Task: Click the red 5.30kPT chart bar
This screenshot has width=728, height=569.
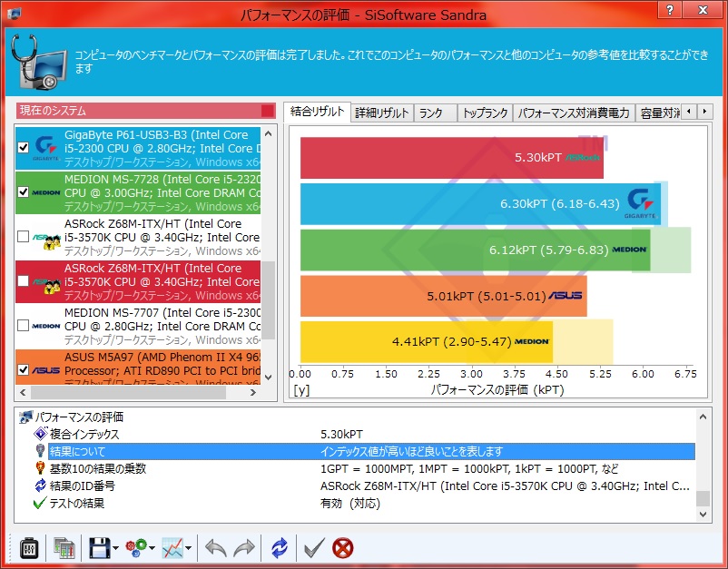Action: [x=452, y=158]
